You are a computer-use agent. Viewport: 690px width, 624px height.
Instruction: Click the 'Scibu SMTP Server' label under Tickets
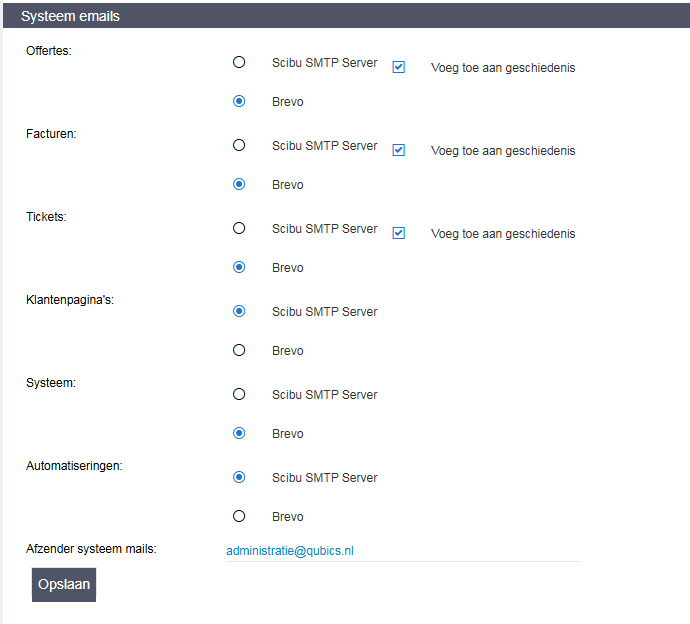pyautogui.click(x=324, y=229)
